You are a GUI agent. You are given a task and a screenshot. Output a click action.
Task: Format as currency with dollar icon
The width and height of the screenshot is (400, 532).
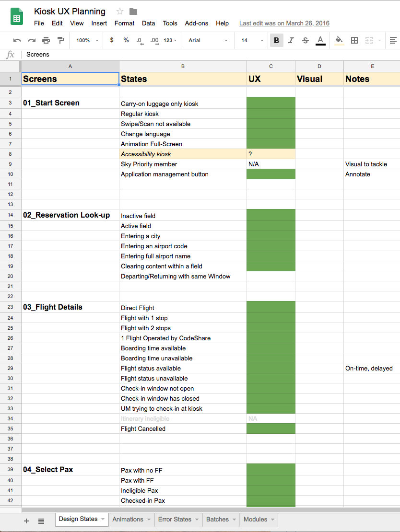[112, 40]
